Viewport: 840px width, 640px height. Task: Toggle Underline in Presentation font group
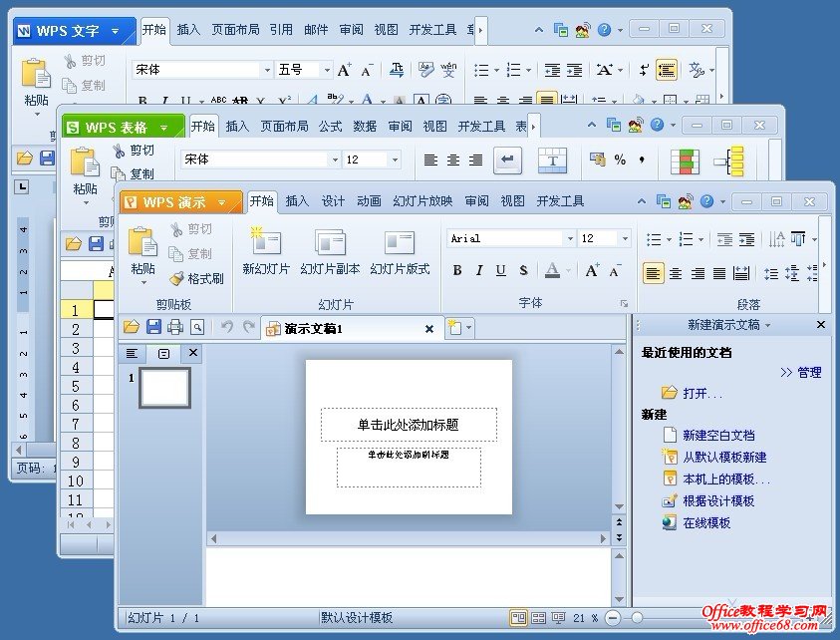pyautogui.click(x=501, y=271)
